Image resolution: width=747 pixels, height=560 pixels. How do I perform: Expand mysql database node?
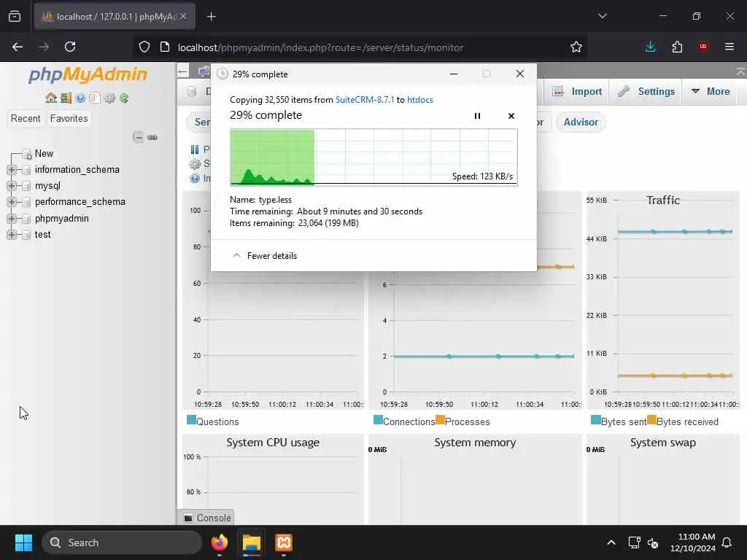pyautogui.click(x=12, y=186)
